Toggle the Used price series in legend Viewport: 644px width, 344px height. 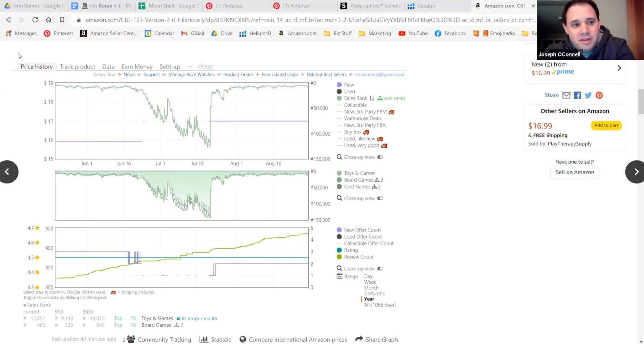[x=346, y=92]
